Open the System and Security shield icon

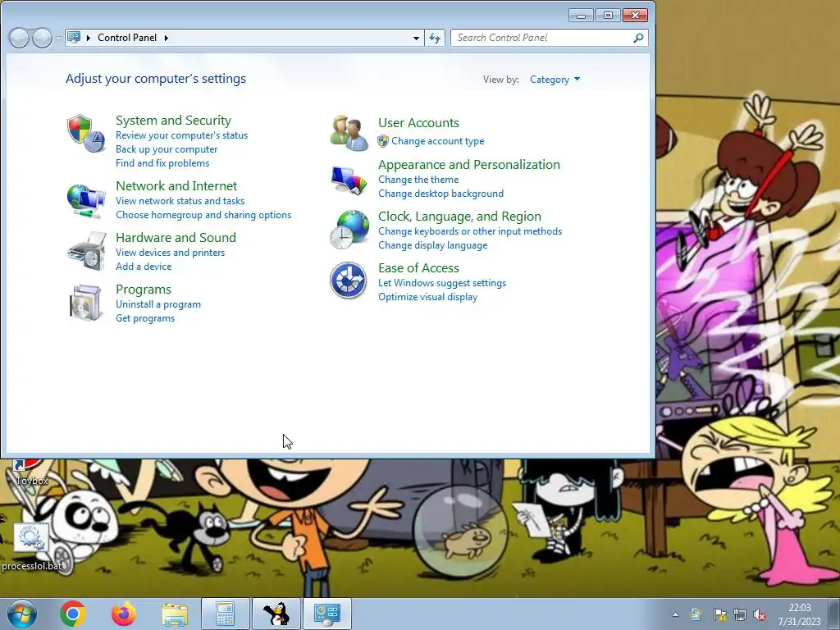(85, 133)
